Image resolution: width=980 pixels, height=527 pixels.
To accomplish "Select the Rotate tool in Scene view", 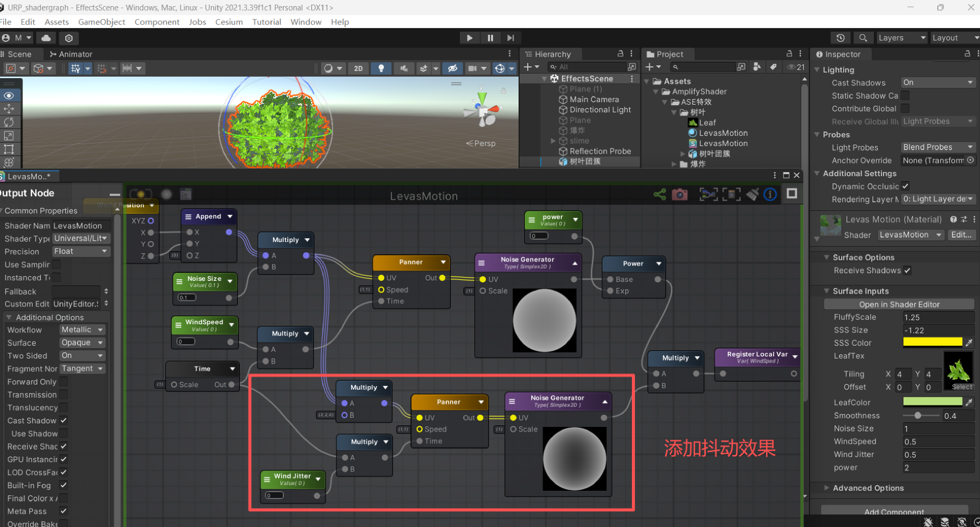I will pyautogui.click(x=9, y=122).
